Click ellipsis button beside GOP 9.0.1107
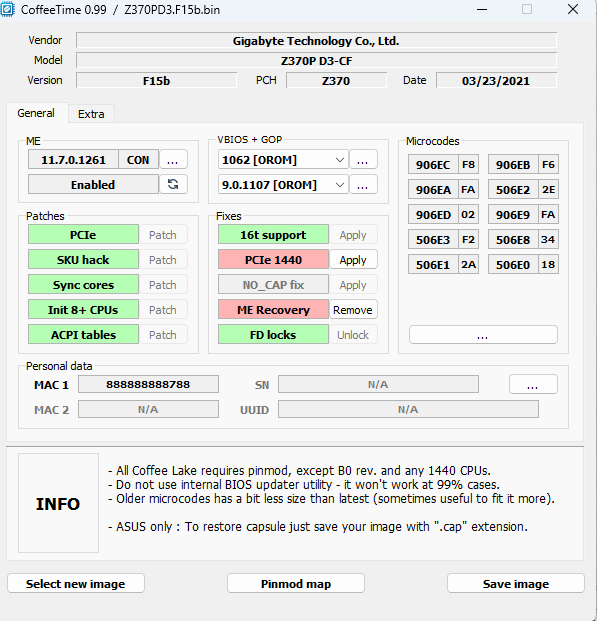The height and width of the screenshot is (621, 597). pyautogui.click(x=363, y=185)
